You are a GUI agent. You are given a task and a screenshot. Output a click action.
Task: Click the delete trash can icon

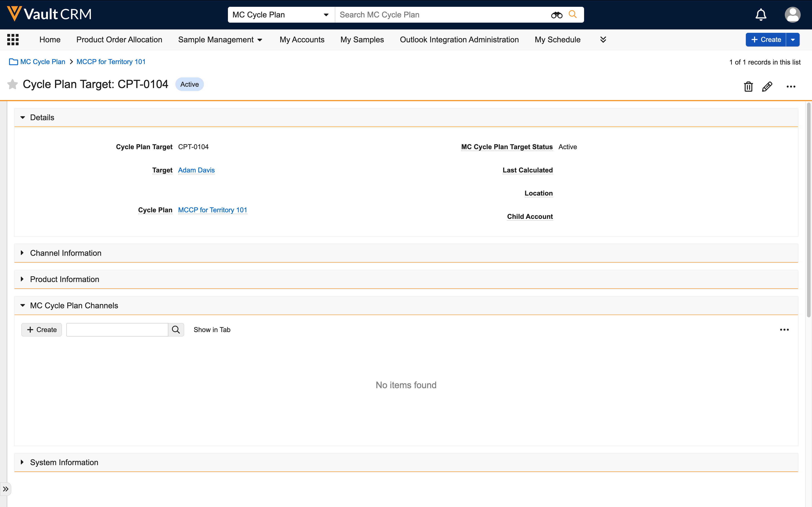[x=748, y=86]
